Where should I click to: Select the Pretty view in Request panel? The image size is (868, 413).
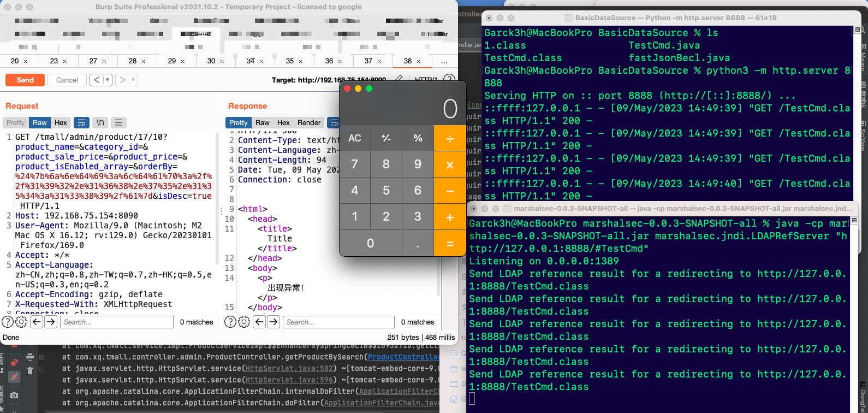click(x=15, y=122)
